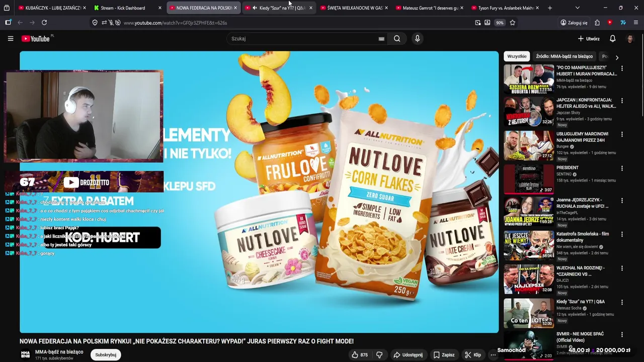Open YouTube notifications bell
The height and width of the screenshot is (362, 644).
pos(612,39)
